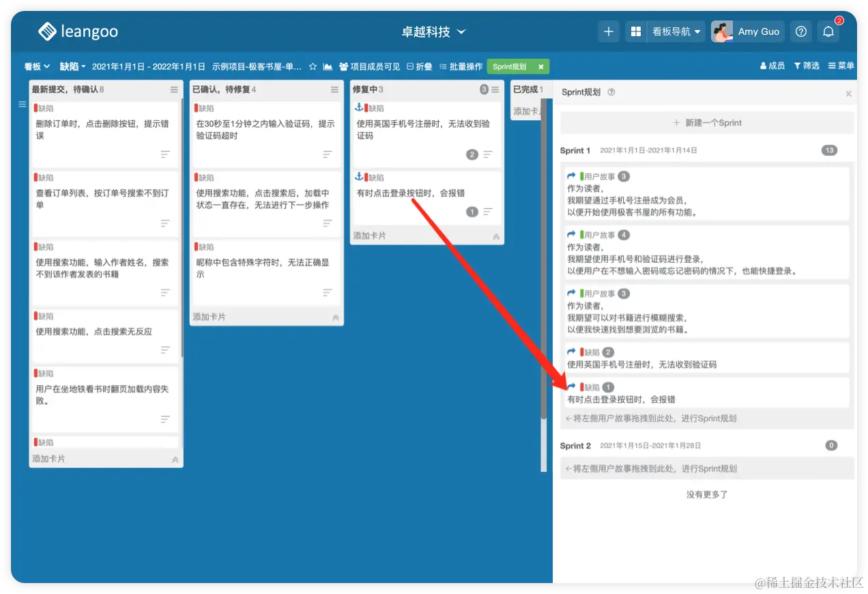Viewport: 868px width, 594px height.
Task: Click badge 2 on 使用英国手机号注册 board card
Action: pos(472,154)
